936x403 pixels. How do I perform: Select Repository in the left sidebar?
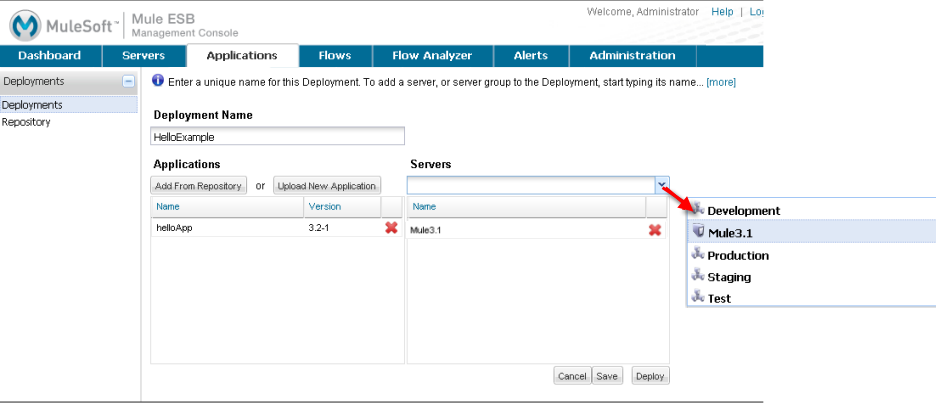pos(26,122)
